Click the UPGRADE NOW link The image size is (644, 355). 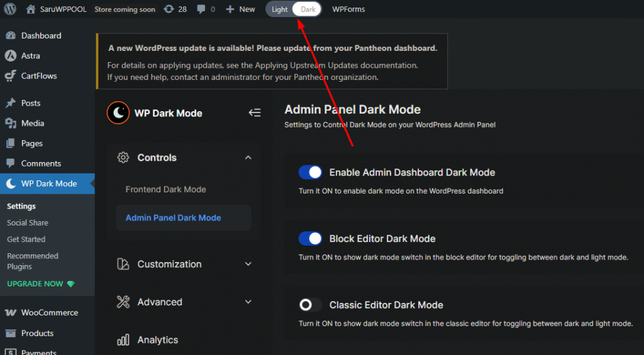[35, 284]
